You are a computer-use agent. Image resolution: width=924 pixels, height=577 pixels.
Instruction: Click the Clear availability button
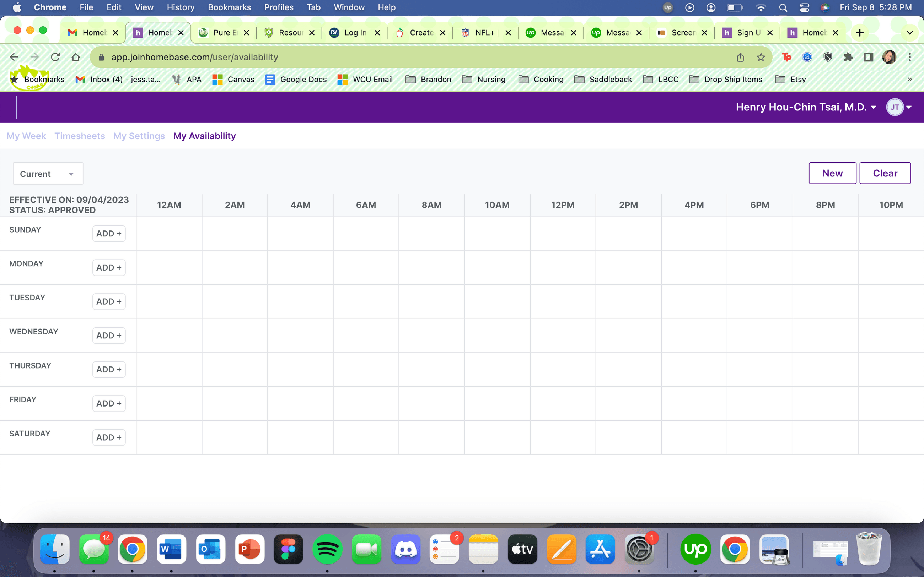pyautogui.click(x=885, y=173)
